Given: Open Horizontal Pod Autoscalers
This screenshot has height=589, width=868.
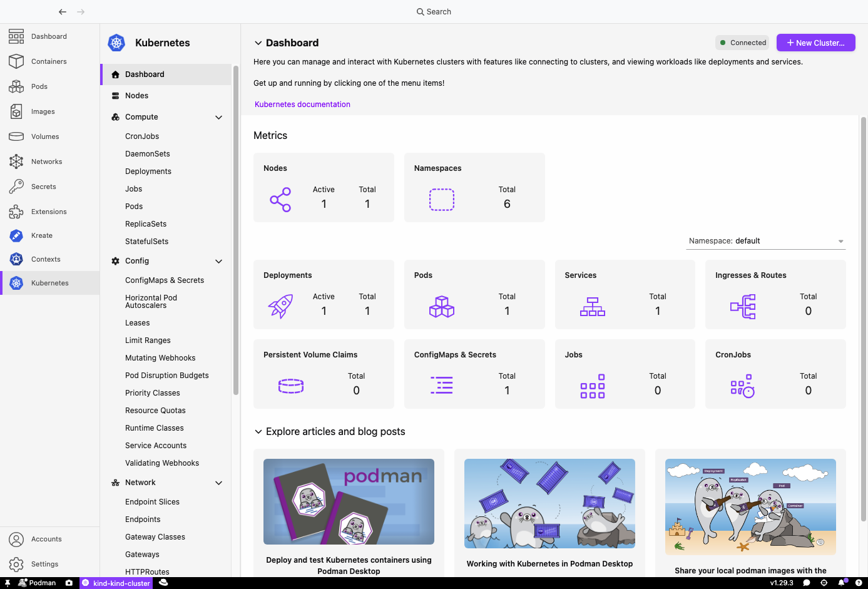Looking at the screenshot, I should point(151,302).
